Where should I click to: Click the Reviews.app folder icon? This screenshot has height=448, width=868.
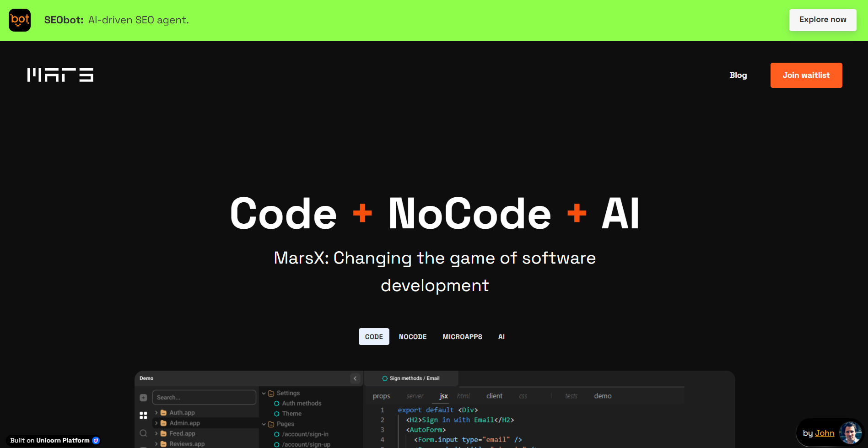pyautogui.click(x=163, y=444)
